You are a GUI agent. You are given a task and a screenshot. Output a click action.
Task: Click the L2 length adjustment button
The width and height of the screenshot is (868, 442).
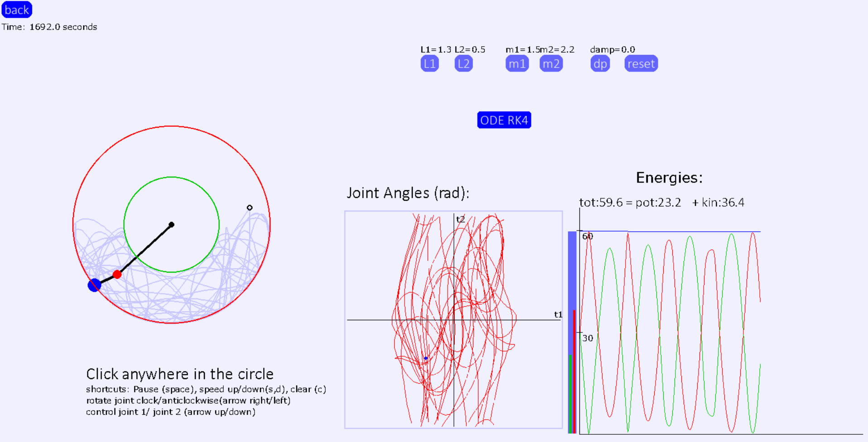463,63
